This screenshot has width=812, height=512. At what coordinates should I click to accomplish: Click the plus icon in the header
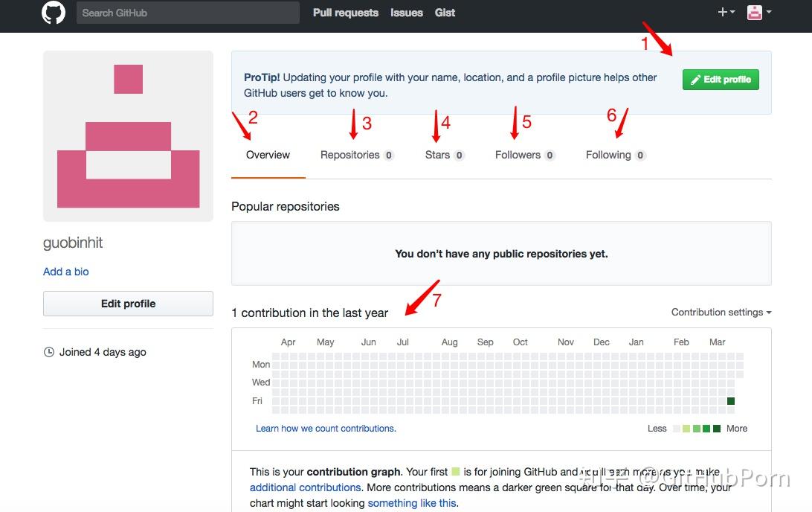[x=722, y=12]
